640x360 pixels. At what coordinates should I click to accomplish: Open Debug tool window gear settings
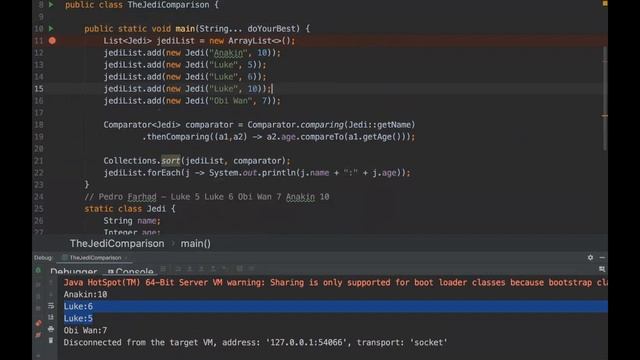590,257
